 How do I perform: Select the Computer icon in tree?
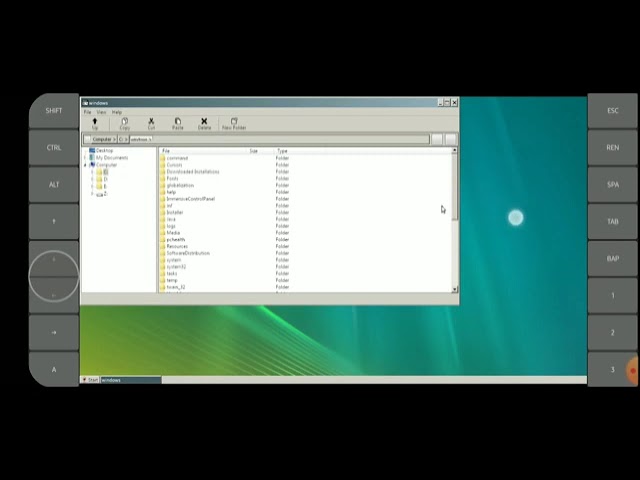point(92,165)
